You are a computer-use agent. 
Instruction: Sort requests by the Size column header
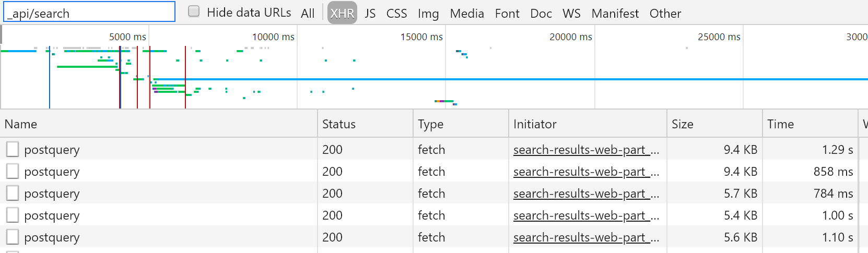(x=714, y=124)
